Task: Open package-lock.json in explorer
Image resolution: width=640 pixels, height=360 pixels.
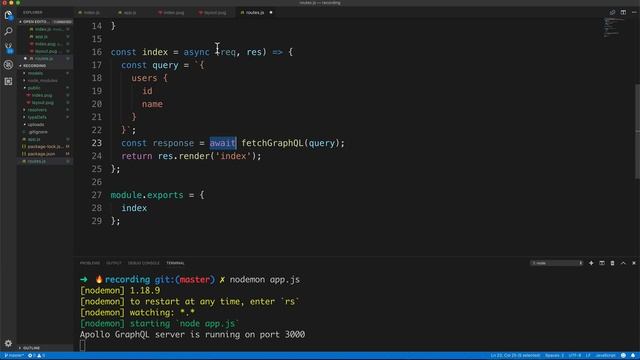Action: (x=45, y=147)
